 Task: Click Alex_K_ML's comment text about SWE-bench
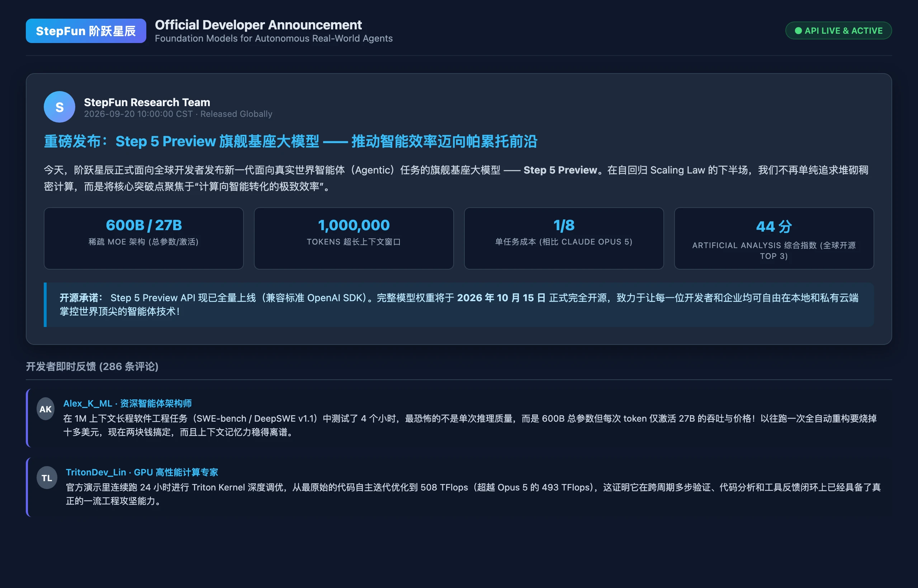[470, 425]
